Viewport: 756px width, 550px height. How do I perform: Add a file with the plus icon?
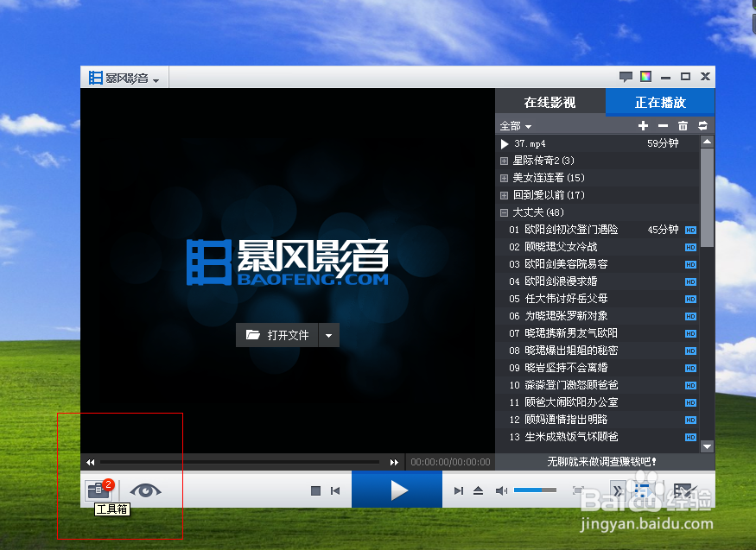pyautogui.click(x=643, y=126)
